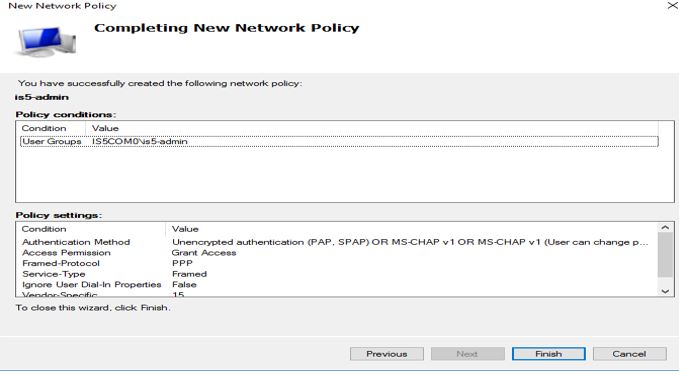The width and height of the screenshot is (679, 374).
Task: Click the network policy computer icon
Action: (47, 41)
